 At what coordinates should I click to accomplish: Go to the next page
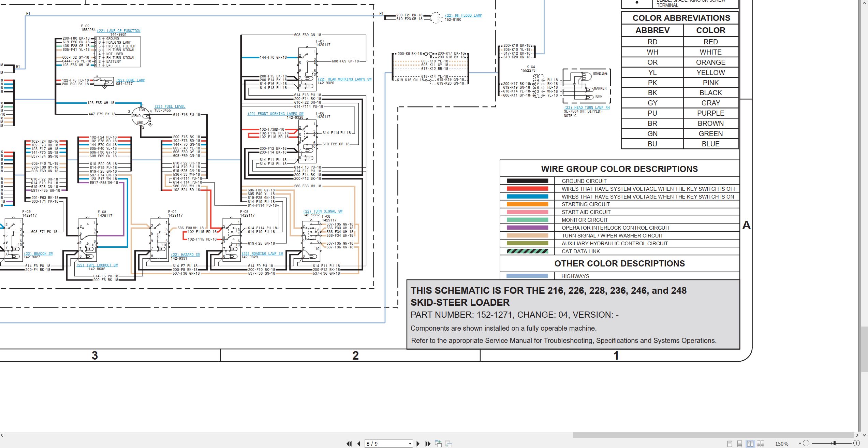point(418,444)
